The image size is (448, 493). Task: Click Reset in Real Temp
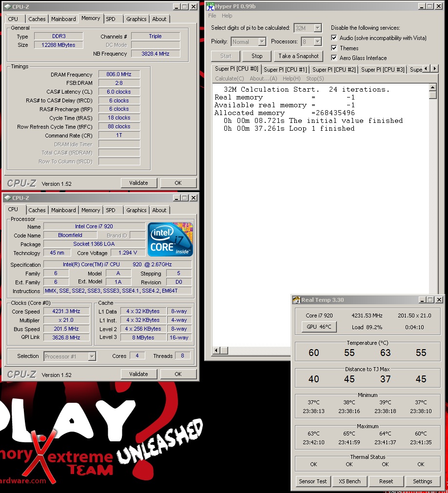tap(386, 481)
